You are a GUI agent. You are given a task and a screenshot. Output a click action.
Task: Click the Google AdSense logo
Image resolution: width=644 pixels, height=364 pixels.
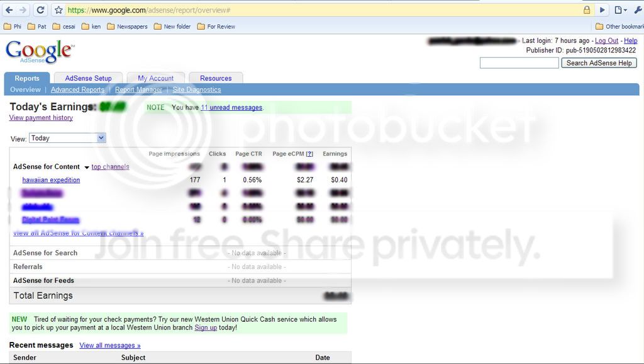(40, 52)
